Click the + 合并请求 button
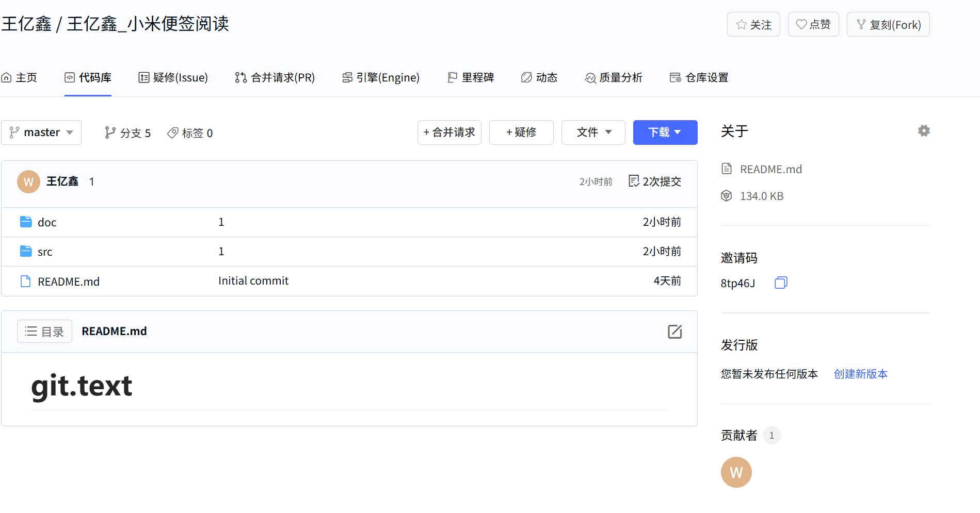The image size is (980, 513). coord(449,133)
